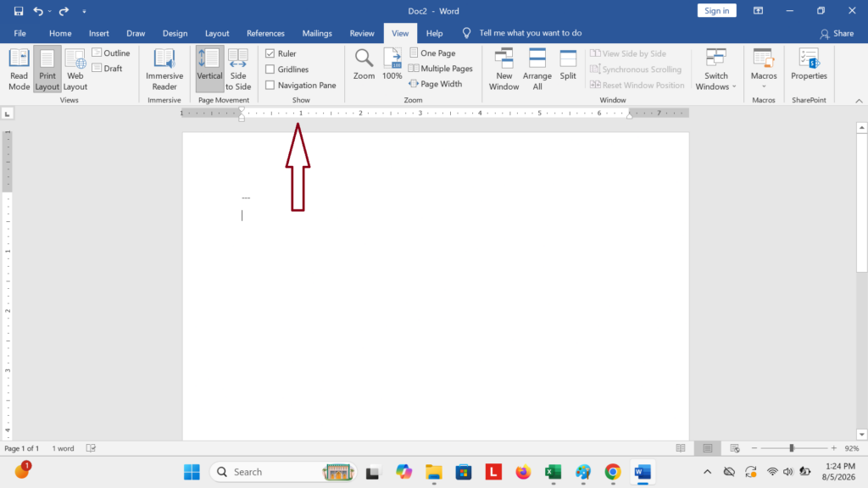The image size is (868, 488).
Task: Click the zoom in plus button
Action: 834,448
